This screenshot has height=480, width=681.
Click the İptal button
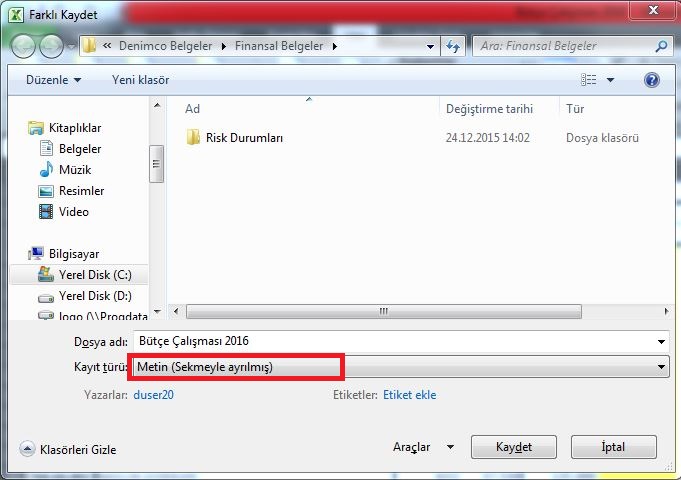613,447
